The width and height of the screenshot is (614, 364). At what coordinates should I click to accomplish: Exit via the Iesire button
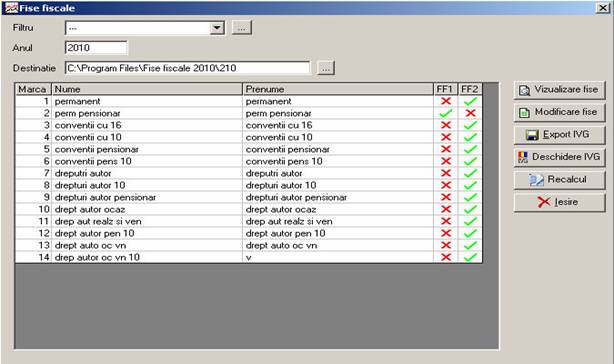[559, 202]
